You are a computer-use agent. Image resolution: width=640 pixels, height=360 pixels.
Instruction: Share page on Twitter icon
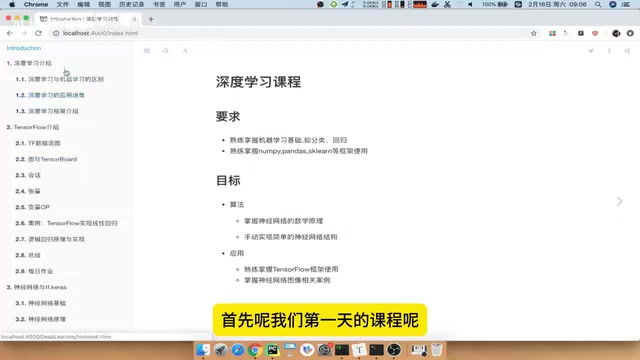click(x=591, y=51)
